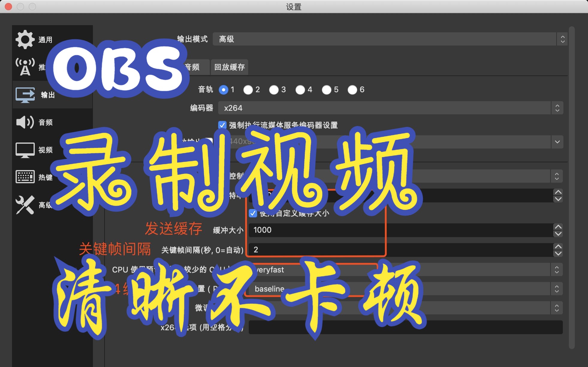588x367 pixels.
Task: Click the x264 options text field
Action: (405, 327)
